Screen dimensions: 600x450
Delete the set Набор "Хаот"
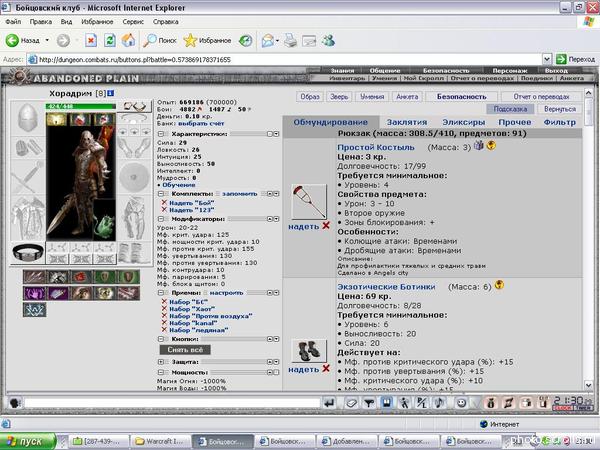pyautogui.click(x=164, y=308)
